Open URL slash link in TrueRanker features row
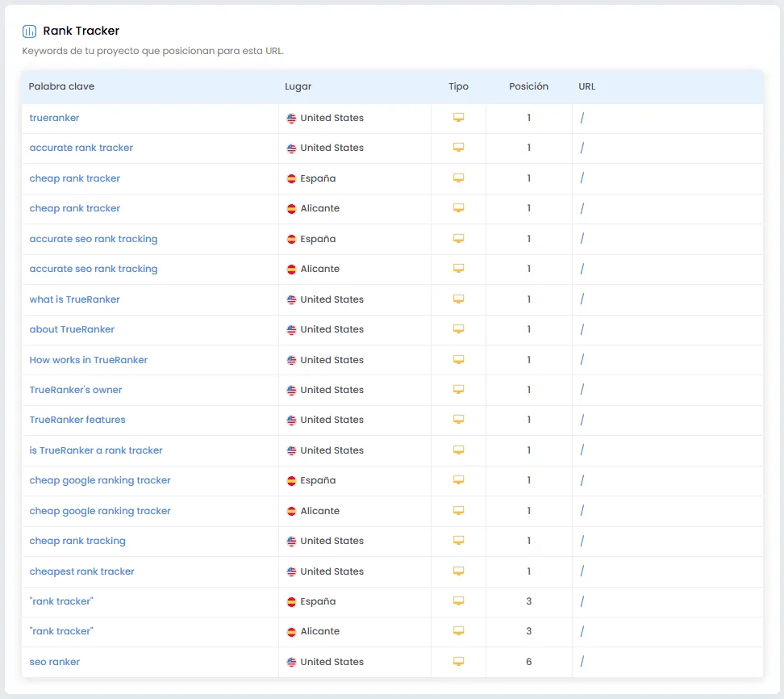Image resolution: width=784 pixels, height=699 pixels. (x=582, y=420)
